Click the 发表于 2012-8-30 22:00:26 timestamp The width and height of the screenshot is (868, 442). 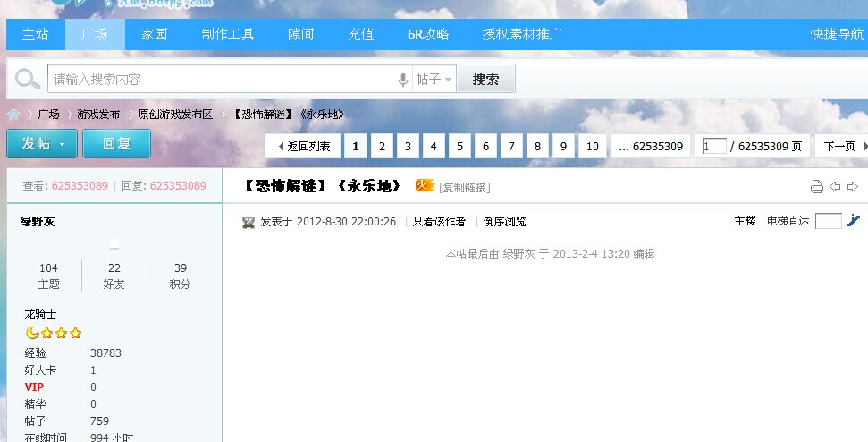click(x=328, y=222)
